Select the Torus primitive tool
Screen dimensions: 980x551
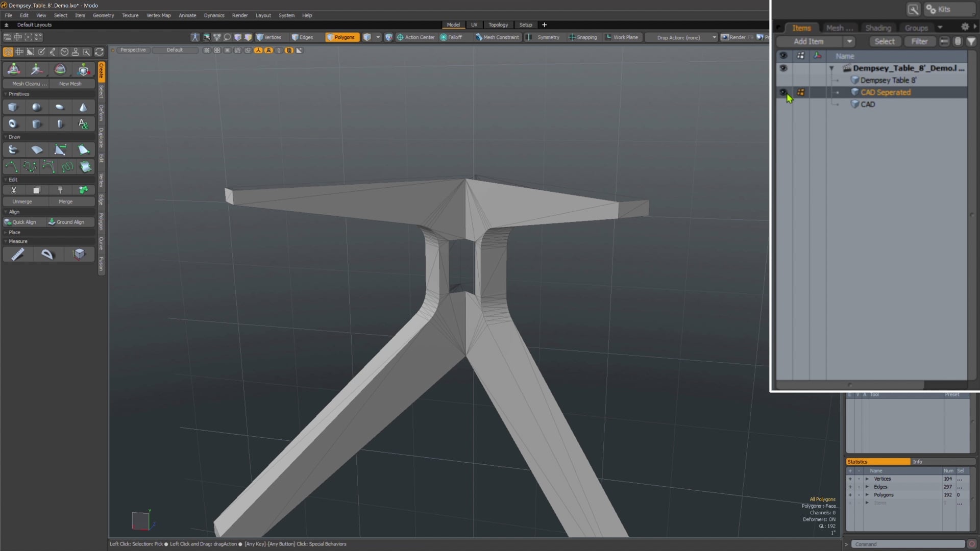[13, 124]
